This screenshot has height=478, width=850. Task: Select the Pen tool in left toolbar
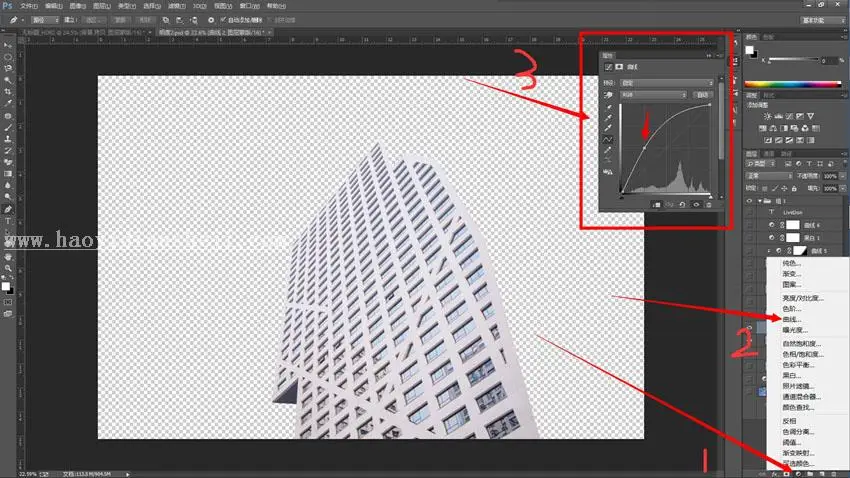tap(8, 209)
